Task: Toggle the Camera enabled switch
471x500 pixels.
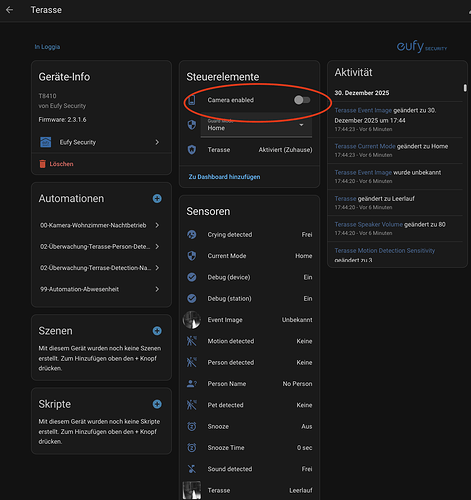Action: pyautogui.click(x=302, y=100)
